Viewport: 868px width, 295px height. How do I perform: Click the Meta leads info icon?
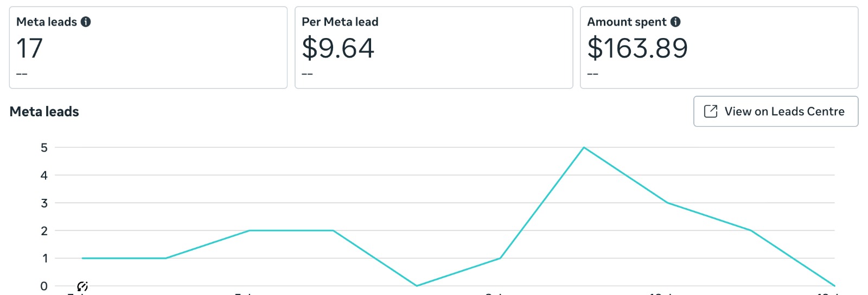coord(86,22)
